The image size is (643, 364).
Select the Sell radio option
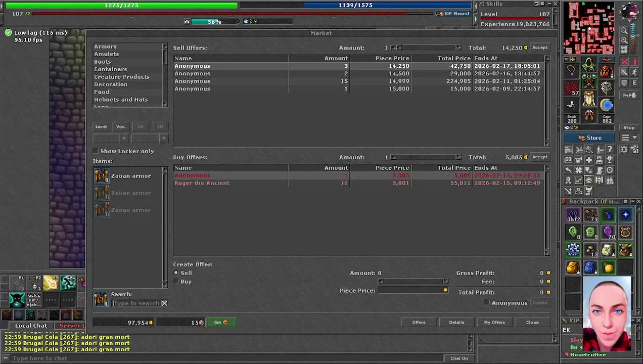(x=176, y=273)
